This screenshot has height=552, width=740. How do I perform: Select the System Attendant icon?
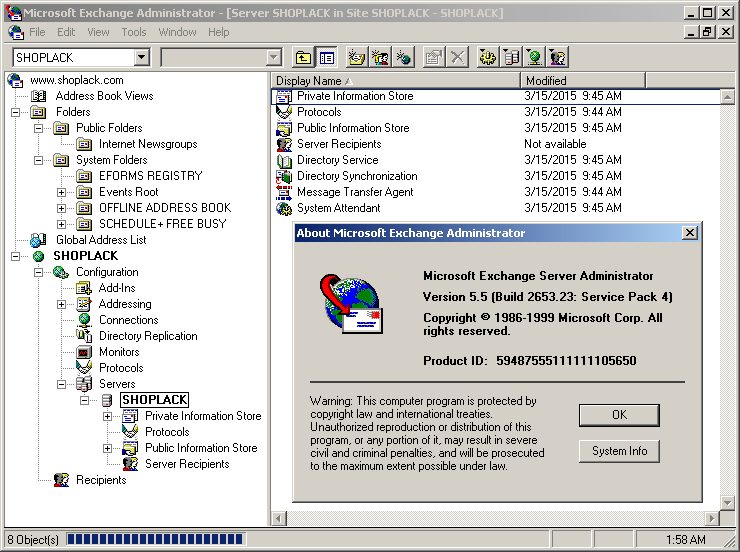pyautogui.click(x=284, y=208)
